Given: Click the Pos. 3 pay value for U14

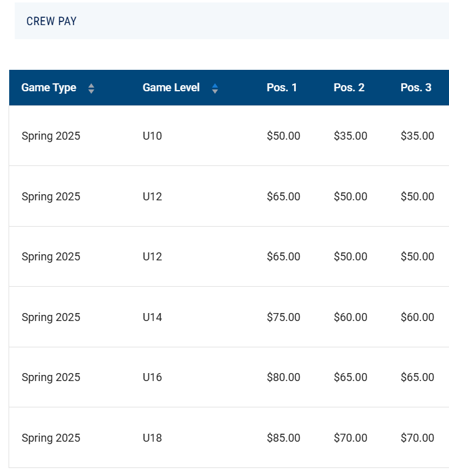Looking at the screenshot, I should click(417, 317).
